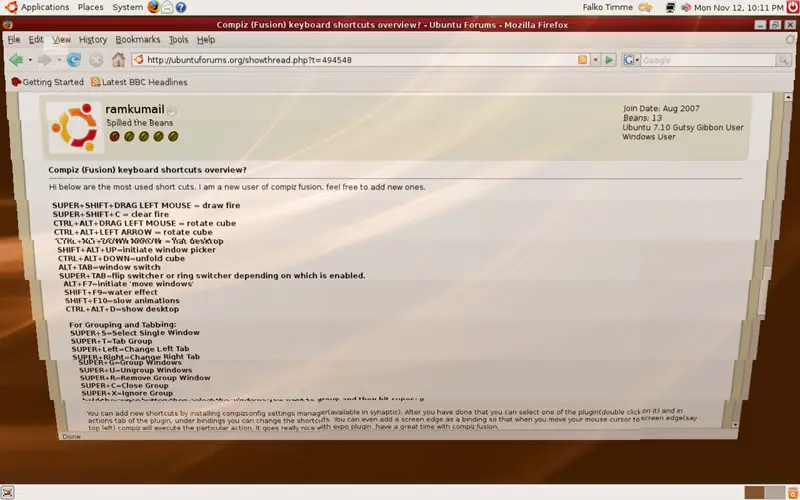
Task: Click ramkumail's Ubuntu logo avatar
Action: [x=75, y=127]
